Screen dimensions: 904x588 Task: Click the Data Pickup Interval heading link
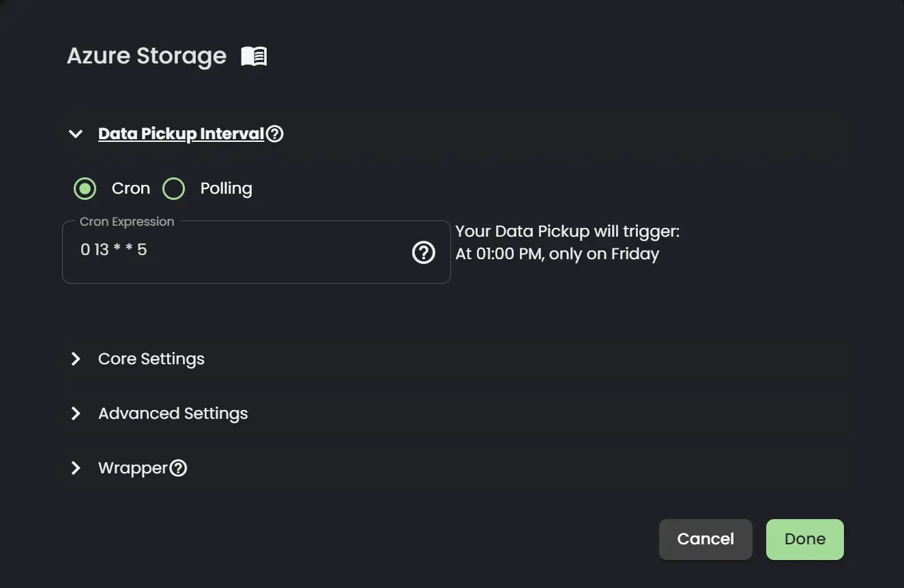tap(181, 134)
